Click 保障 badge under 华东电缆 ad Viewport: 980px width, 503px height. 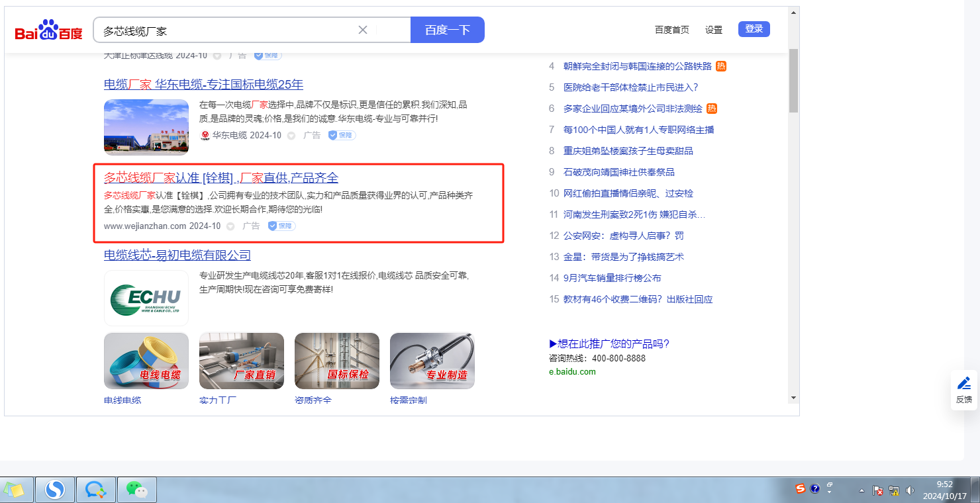(x=342, y=135)
